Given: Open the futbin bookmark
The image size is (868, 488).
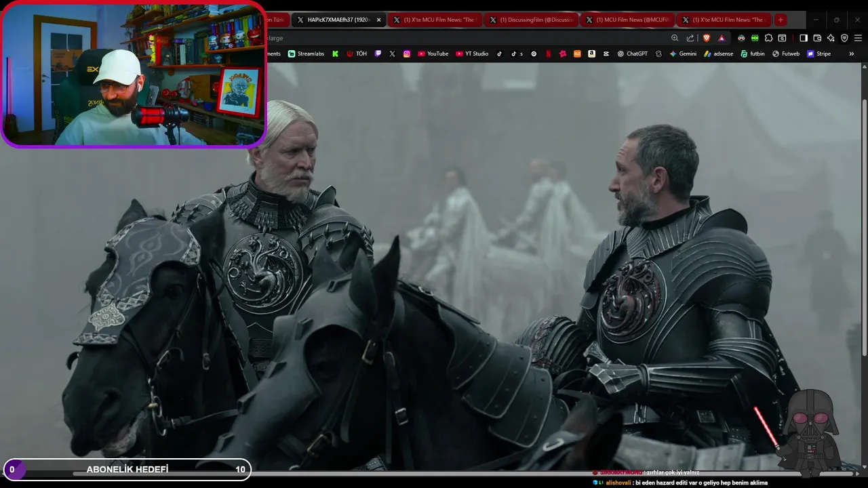Looking at the screenshot, I should click(752, 54).
